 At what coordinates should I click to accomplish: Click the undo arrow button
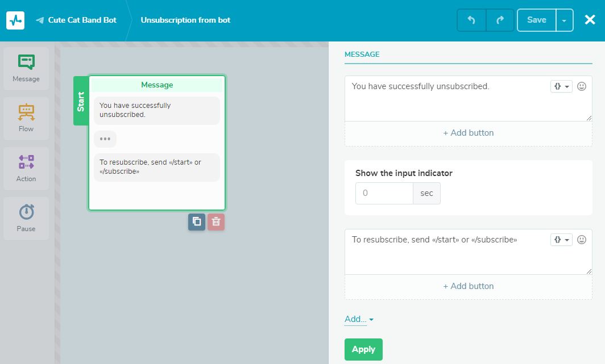coord(471,20)
